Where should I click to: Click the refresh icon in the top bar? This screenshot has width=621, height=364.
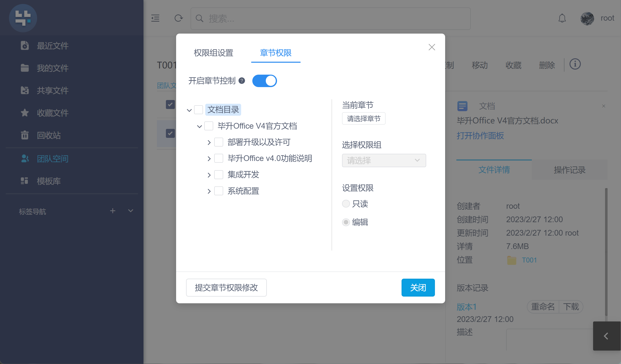tap(179, 18)
